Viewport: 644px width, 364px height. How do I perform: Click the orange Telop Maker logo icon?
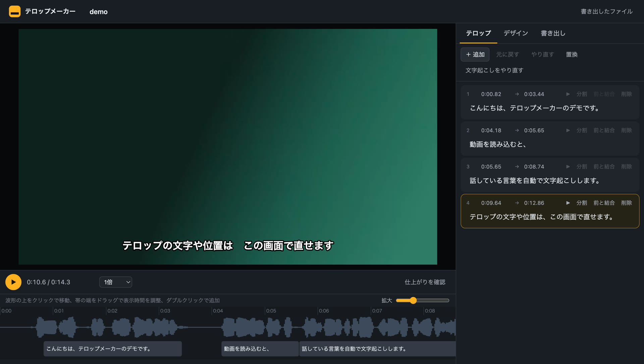(14, 11)
